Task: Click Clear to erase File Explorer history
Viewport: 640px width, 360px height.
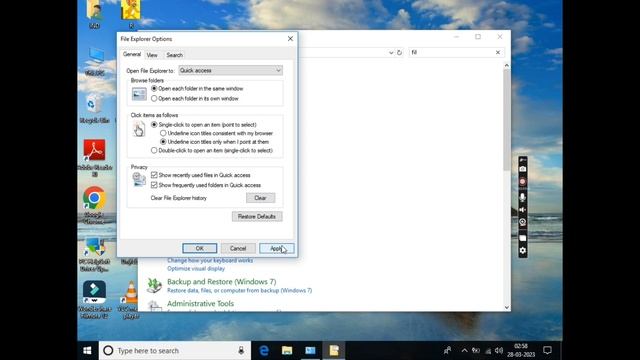Action: point(260,198)
